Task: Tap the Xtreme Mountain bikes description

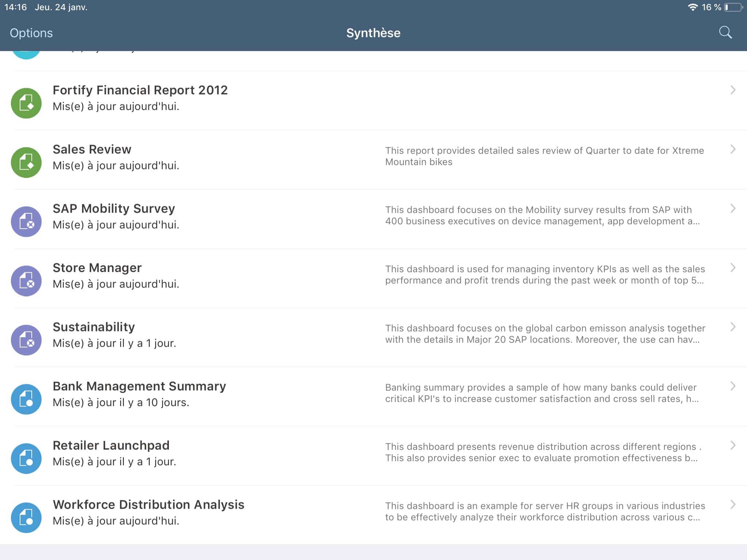Action: tap(545, 156)
